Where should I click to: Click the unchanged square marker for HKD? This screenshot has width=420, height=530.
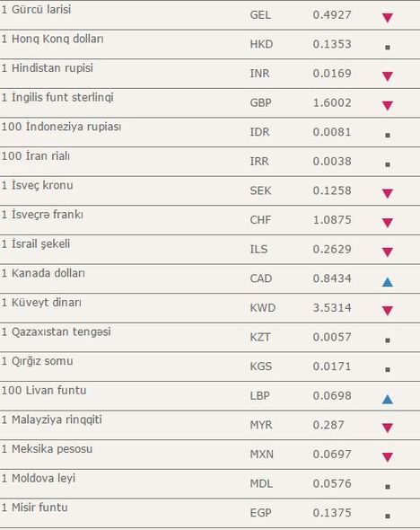[388, 48]
